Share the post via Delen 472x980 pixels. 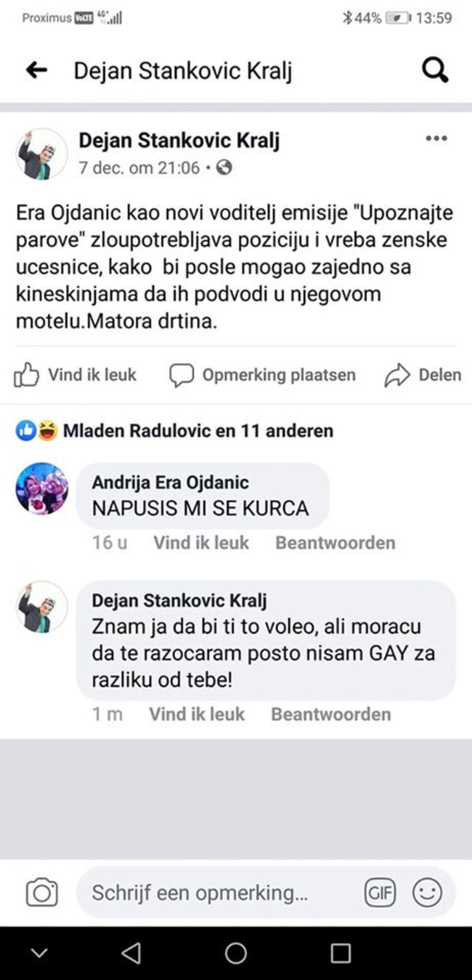click(423, 375)
